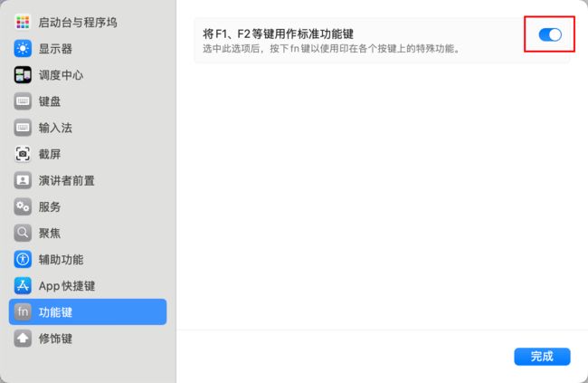Click the 将F1、F2等键用作标准功能键 label
The width and height of the screenshot is (588, 383).
pos(278,34)
